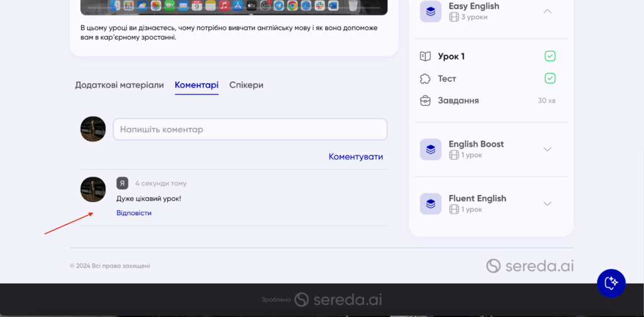Switch to the Додаткові матеріали tab

119,85
